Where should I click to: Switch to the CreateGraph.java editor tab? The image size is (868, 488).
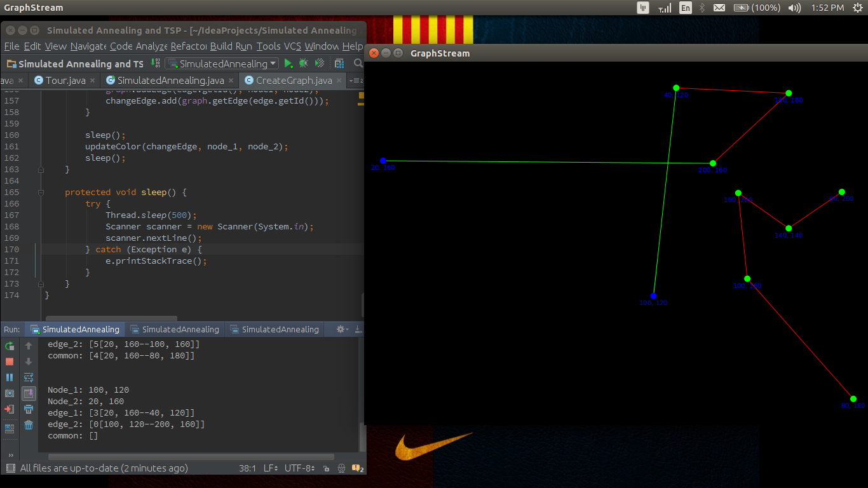pyautogui.click(x=294, y=81)
